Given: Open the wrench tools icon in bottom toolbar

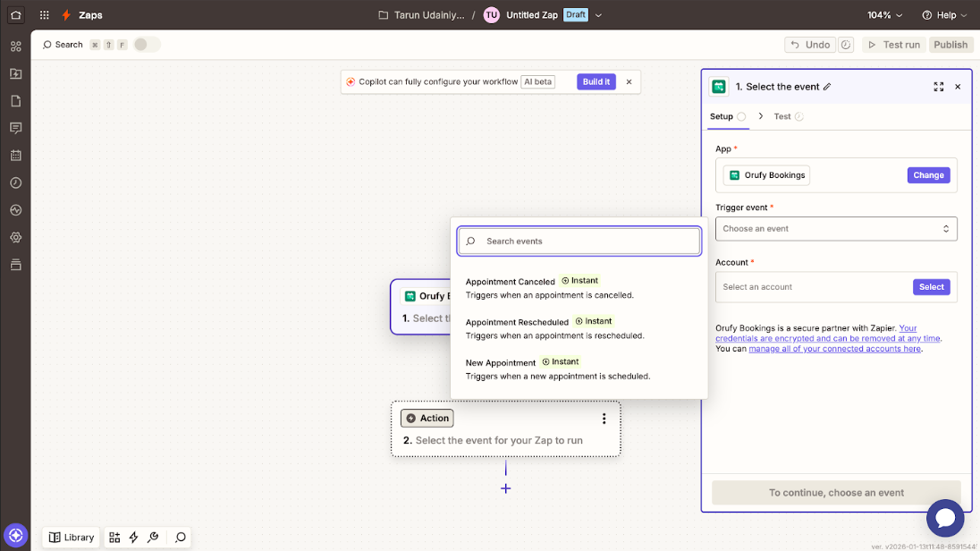Looking at the screenshot, I should click(152, 537).
